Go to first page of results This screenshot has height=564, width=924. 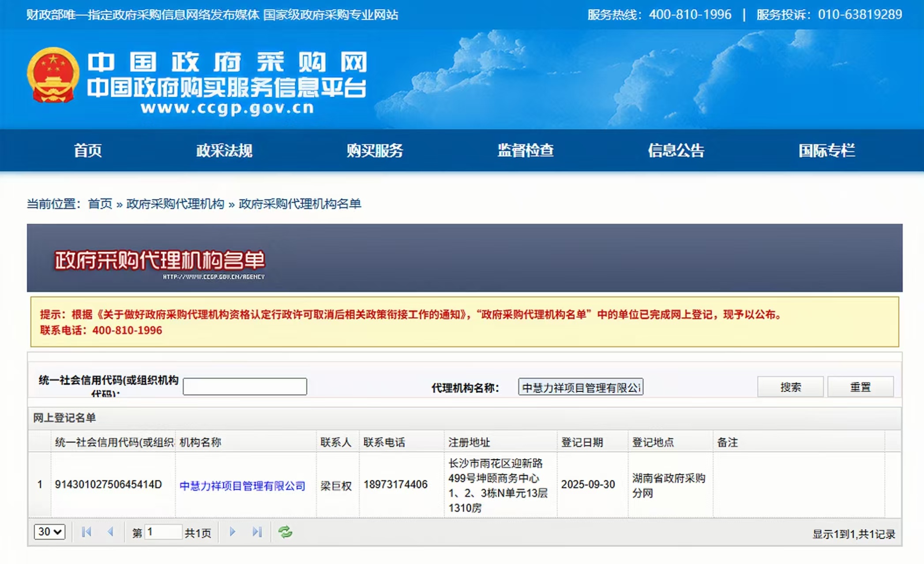[86, 532]
